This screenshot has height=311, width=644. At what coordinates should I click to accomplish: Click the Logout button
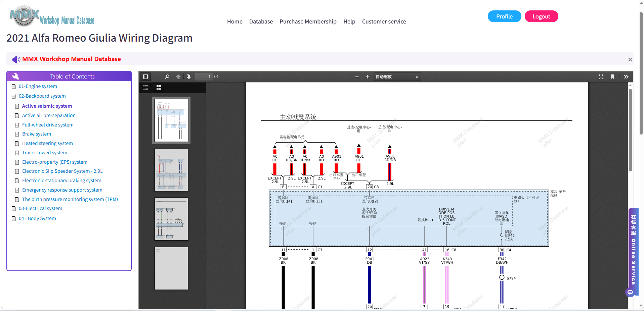coord(541,16)
